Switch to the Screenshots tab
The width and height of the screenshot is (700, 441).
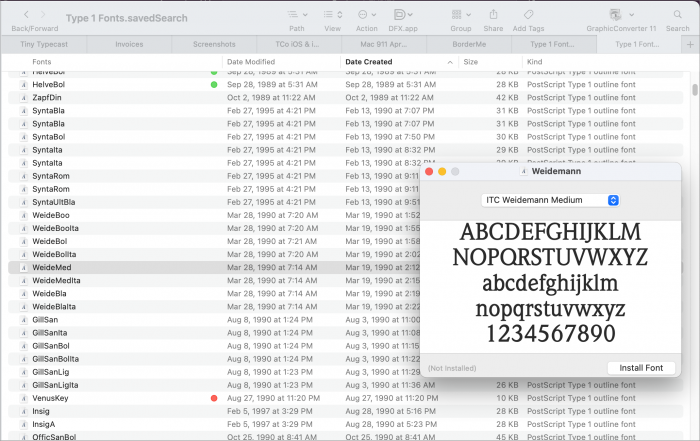(x=214, y=45)
